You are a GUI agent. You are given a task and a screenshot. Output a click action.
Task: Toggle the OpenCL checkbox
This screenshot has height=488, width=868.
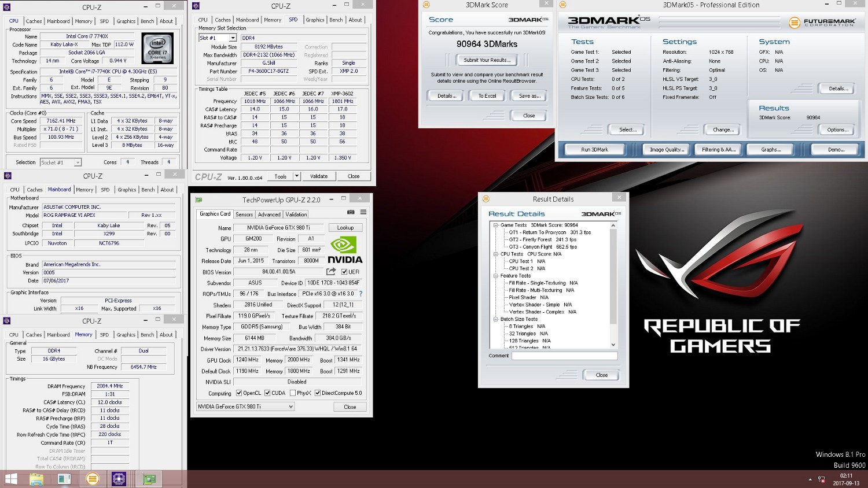click(239, 393)
